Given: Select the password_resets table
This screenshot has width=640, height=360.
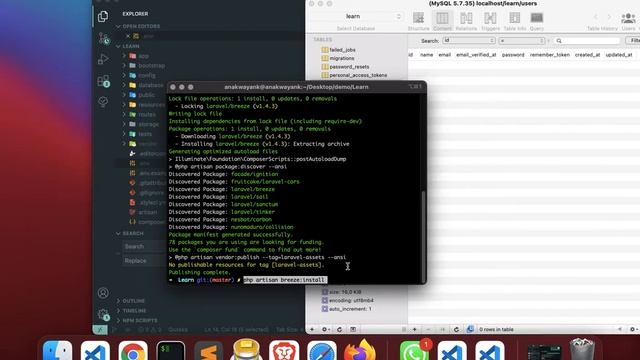Looking at the screenshot, I should [x=349, y=67].
